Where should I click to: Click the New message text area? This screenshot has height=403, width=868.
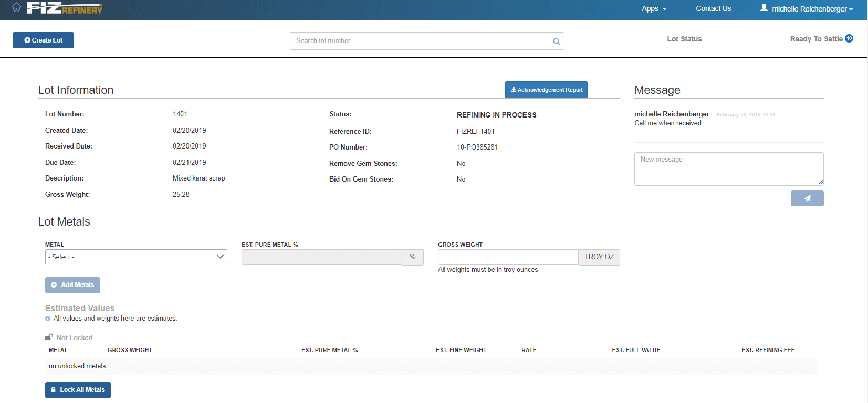729,169
